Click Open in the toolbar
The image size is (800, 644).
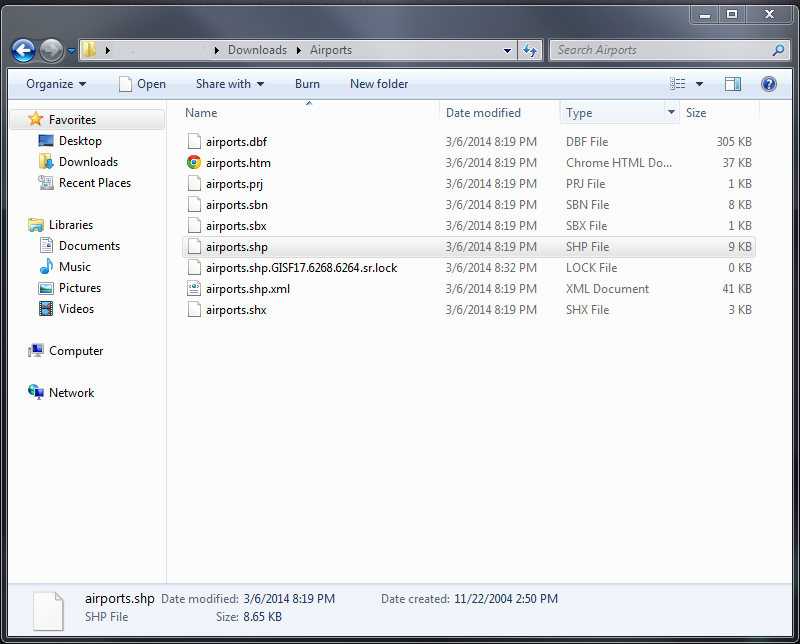(142, 84)
